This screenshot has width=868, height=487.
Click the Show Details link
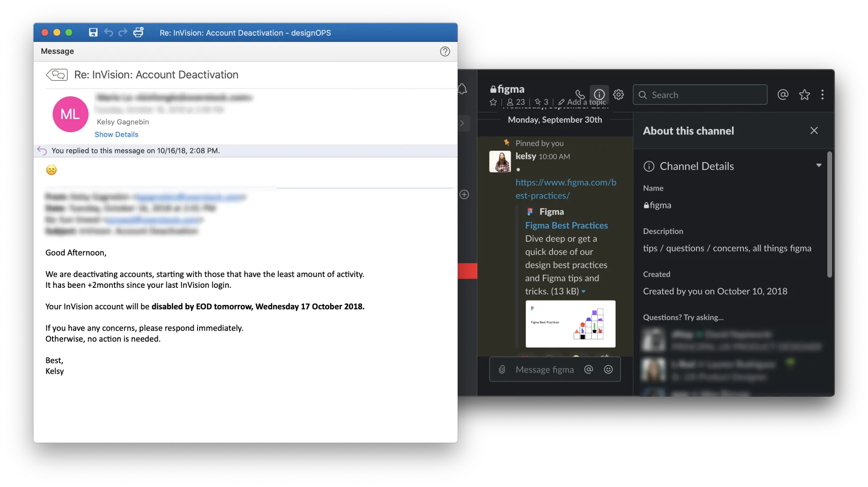116,134
